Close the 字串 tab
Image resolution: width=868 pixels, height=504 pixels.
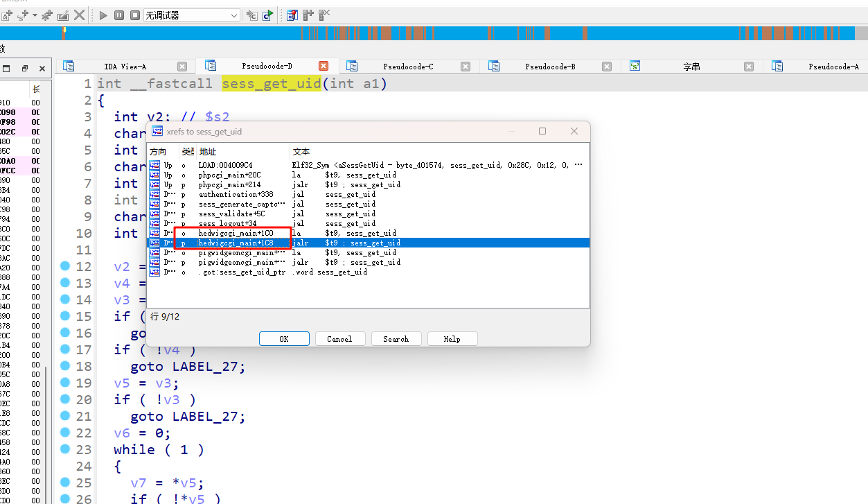coord(749,67)
